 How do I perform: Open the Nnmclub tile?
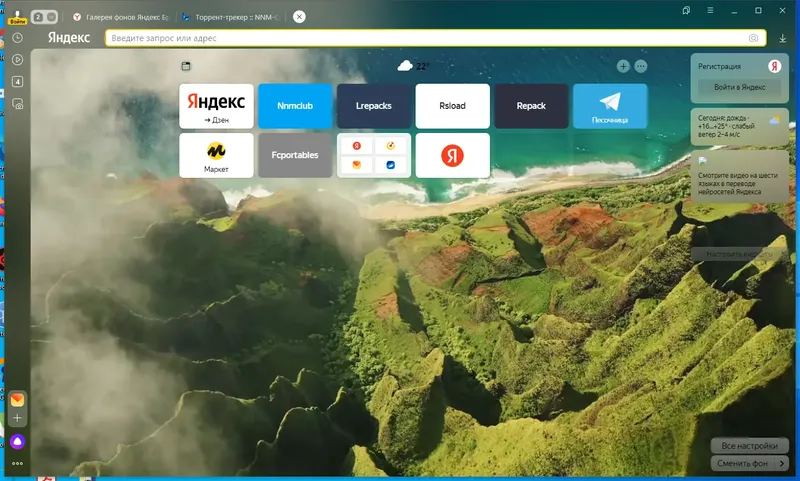[295, 106]
